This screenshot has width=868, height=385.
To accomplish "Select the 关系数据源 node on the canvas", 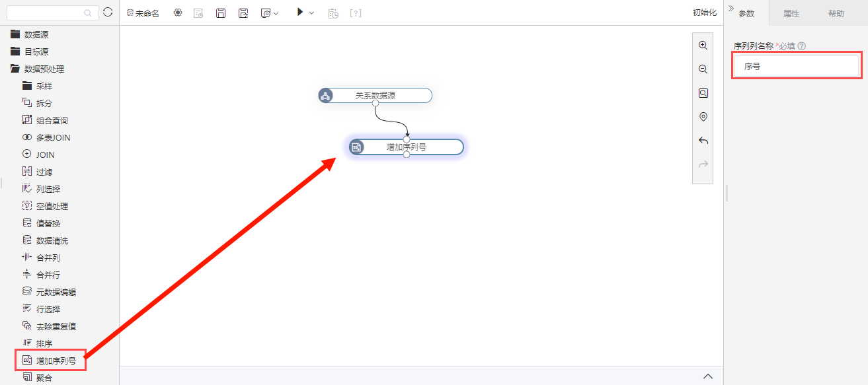I will tap(375, 96).
